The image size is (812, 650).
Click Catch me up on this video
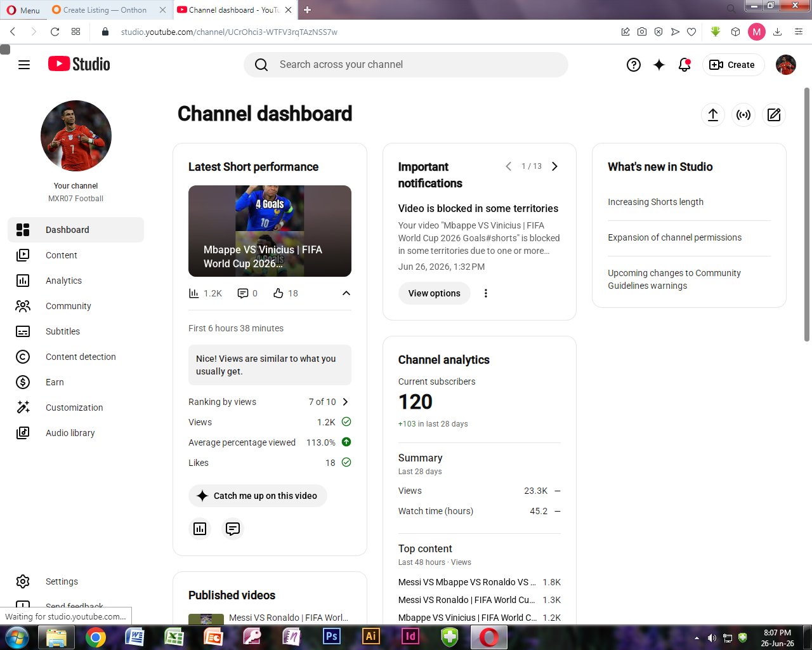258,496
